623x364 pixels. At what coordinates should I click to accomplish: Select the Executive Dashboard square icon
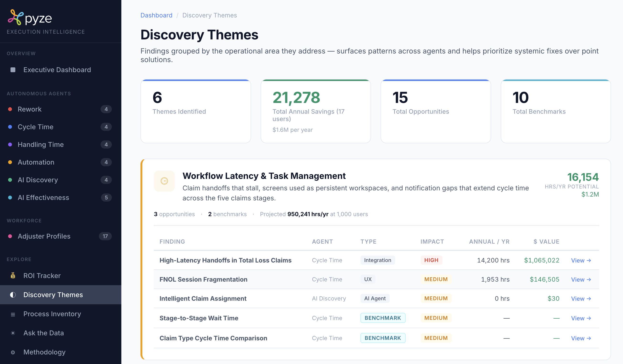point(13,70)
